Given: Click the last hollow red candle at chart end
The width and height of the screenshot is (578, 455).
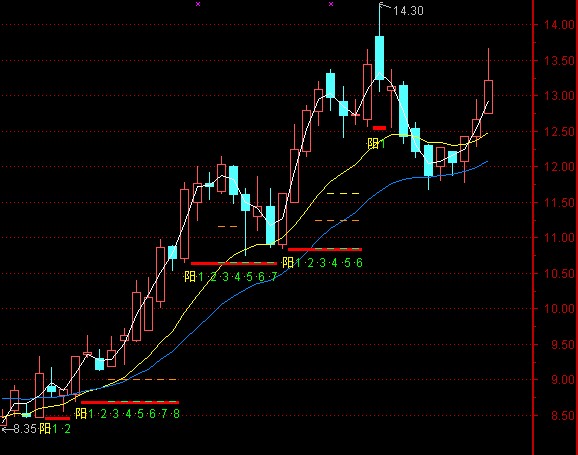Looking at the screenshot, I should pyautogui.click(x=488, y=97).
